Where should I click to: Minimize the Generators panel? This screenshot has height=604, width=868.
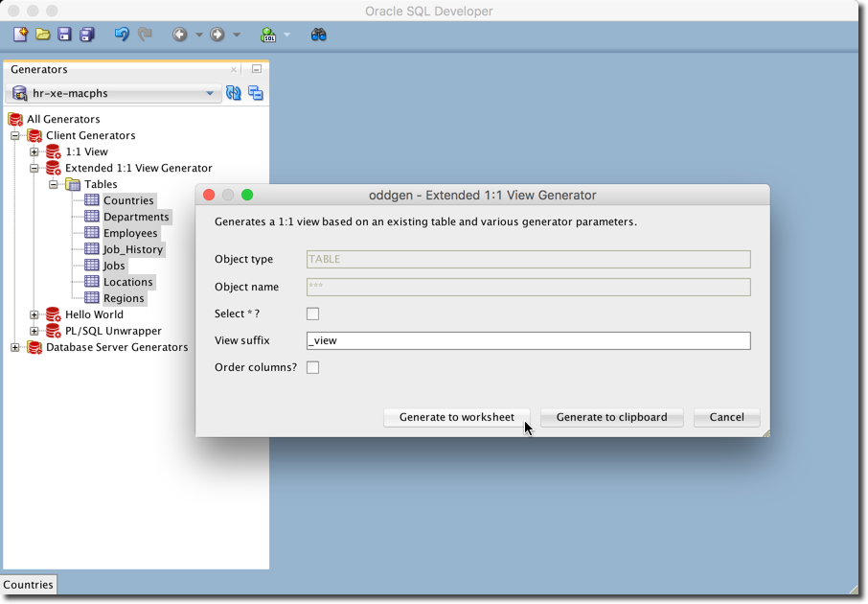[x=257, y=69]
